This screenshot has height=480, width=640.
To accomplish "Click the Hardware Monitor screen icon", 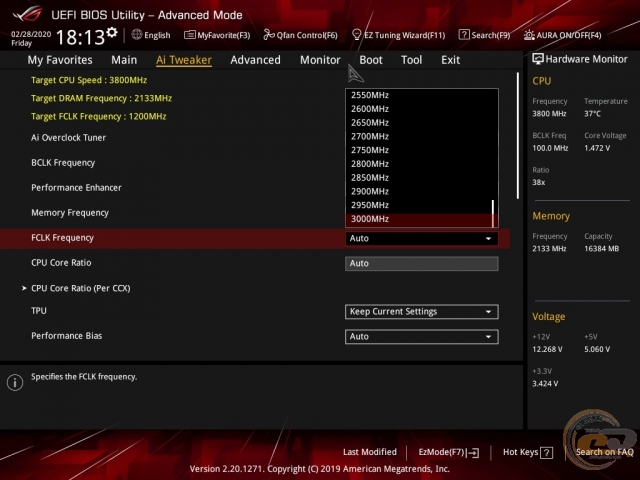I will pos(538,59).
